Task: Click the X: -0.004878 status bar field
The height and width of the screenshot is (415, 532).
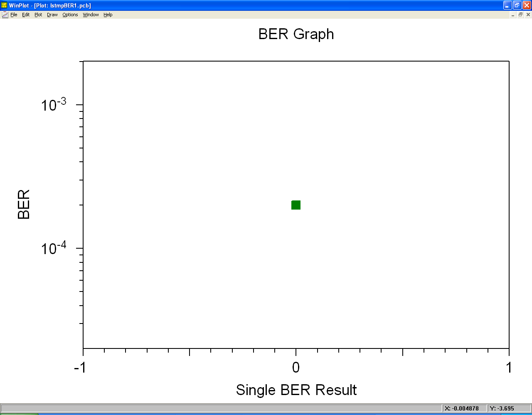Action: (464, 408)
